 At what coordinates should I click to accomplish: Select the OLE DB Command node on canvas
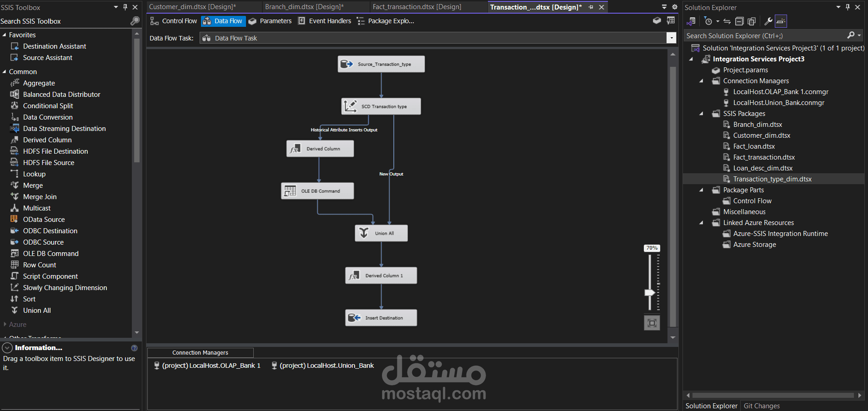317,191
